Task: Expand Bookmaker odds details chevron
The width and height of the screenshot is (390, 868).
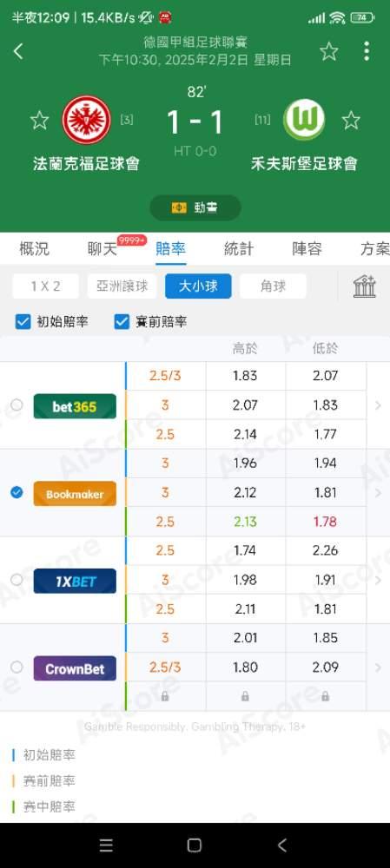Action: (379, 493)
